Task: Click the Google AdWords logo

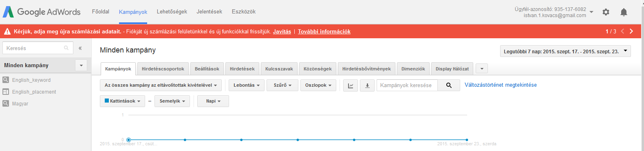Action: [42, 12]
